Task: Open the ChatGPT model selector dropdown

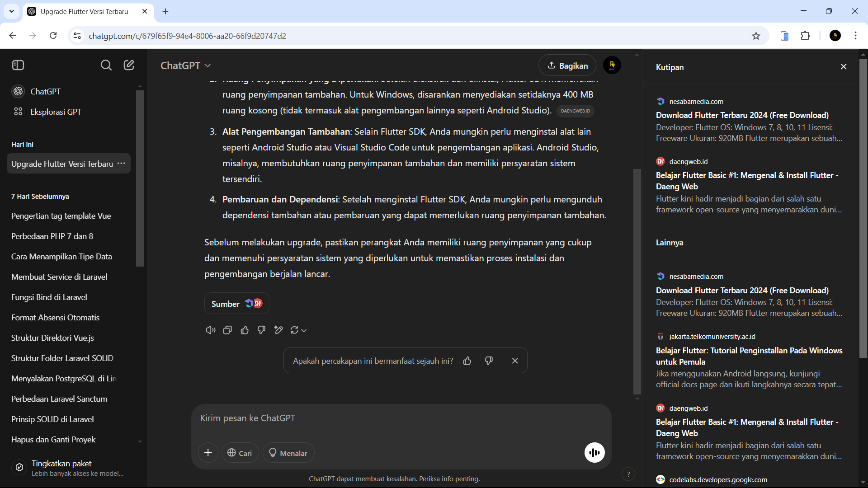Action: click(x=185, y=66)
